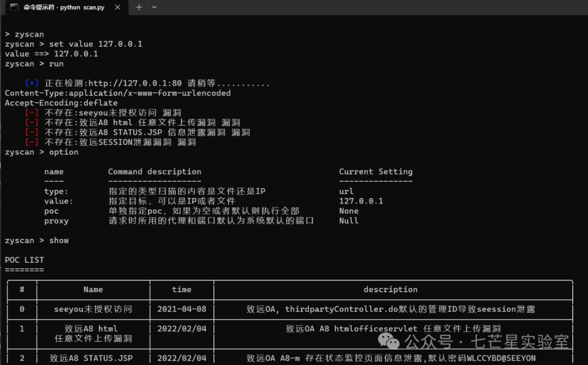The height and width of the screenshot is (365, 588).
Task: Click the 2021-04-08 time cell
Action: (x=181, y=309)
